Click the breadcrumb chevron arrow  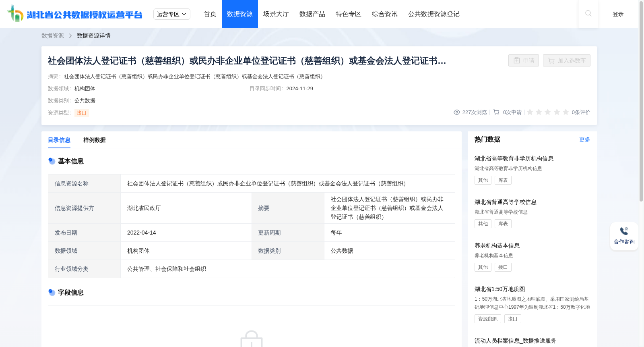pos(70,36)
